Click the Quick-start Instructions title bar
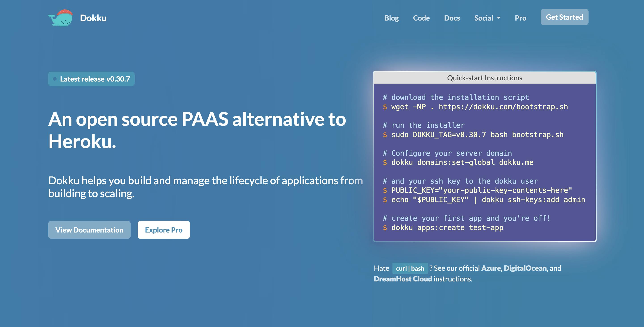644x327 pixels. click(x=484, y=78)
